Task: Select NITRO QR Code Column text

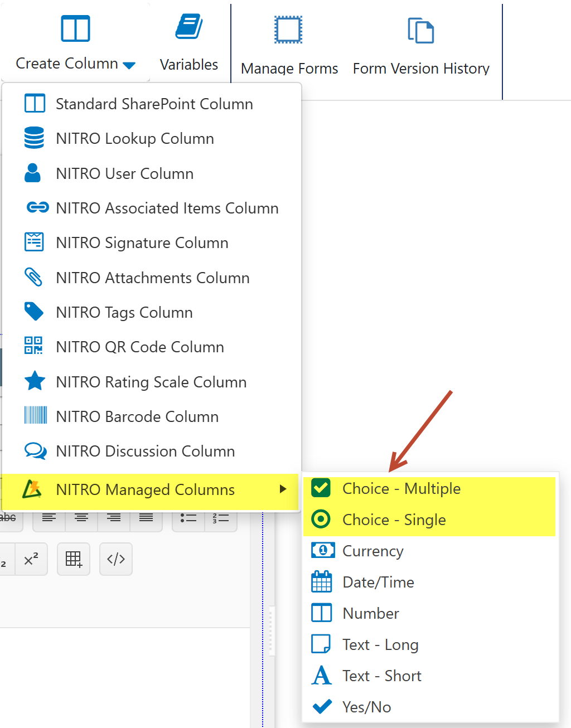Action: [x=140, y=347]
